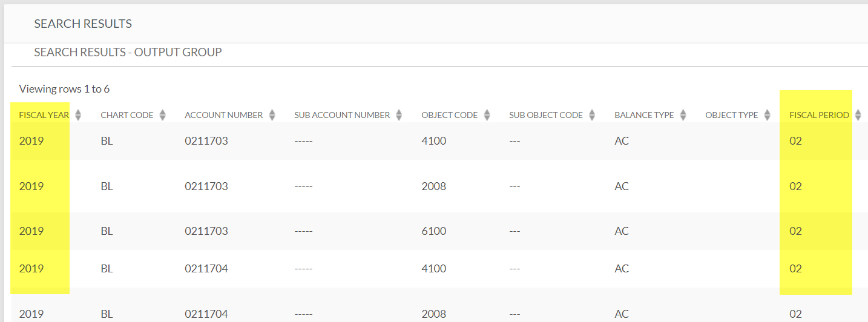The width and height of the screenshot is (868, 322).
Task: Click account number 0211703 in the first row
Action: coord(206,141)
